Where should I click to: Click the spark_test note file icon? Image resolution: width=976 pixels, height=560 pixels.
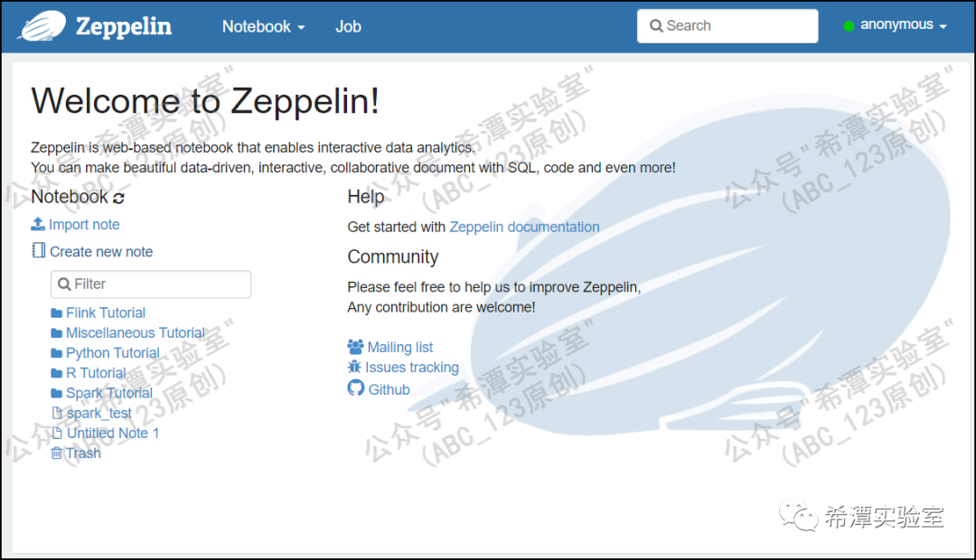point(57,413)
